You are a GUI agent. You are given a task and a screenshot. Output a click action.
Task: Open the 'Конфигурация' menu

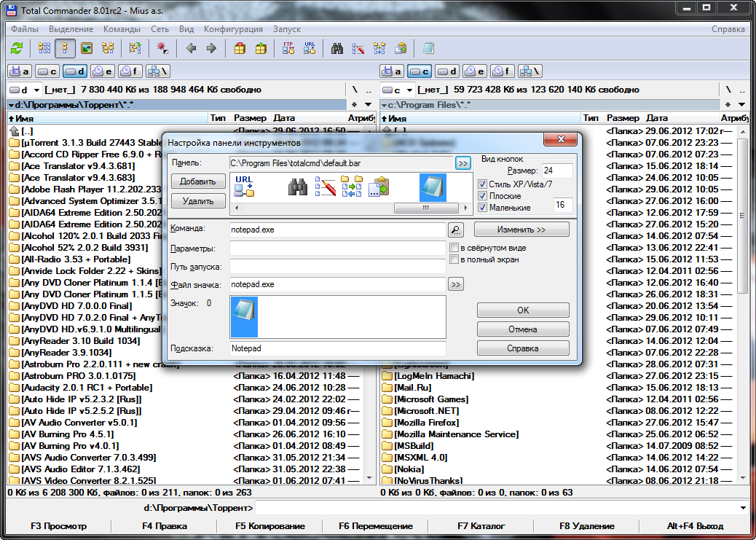(x=233, y=29)
